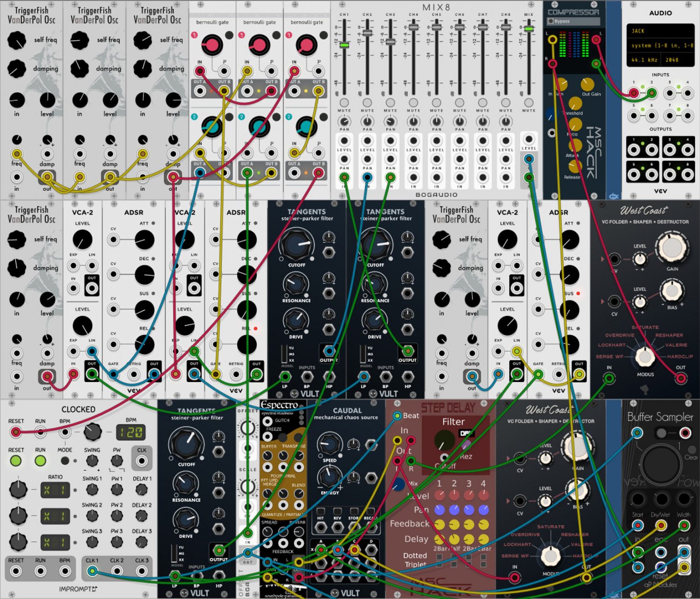Click the step 3 Pan knob in Step Delay
Screen dimensions: 700x599
click(x=469, y=509)
